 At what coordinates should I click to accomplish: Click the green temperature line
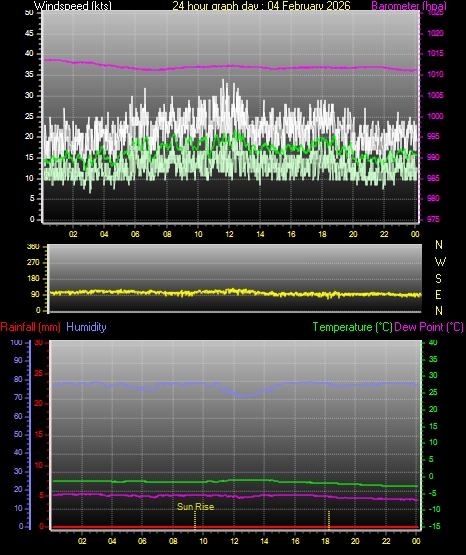235,482
